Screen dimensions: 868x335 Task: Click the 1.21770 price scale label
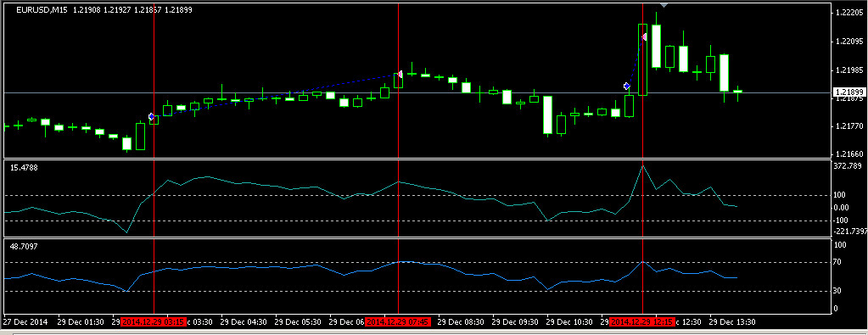(x=849, y=127)
